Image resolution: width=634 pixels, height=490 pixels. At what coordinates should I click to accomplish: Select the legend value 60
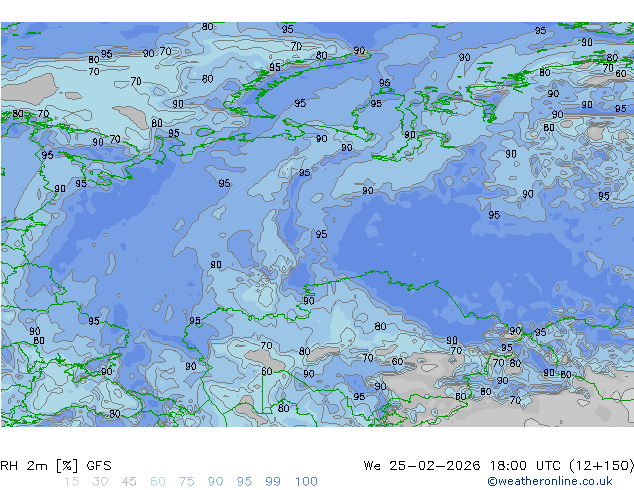[x=158, y=482]
